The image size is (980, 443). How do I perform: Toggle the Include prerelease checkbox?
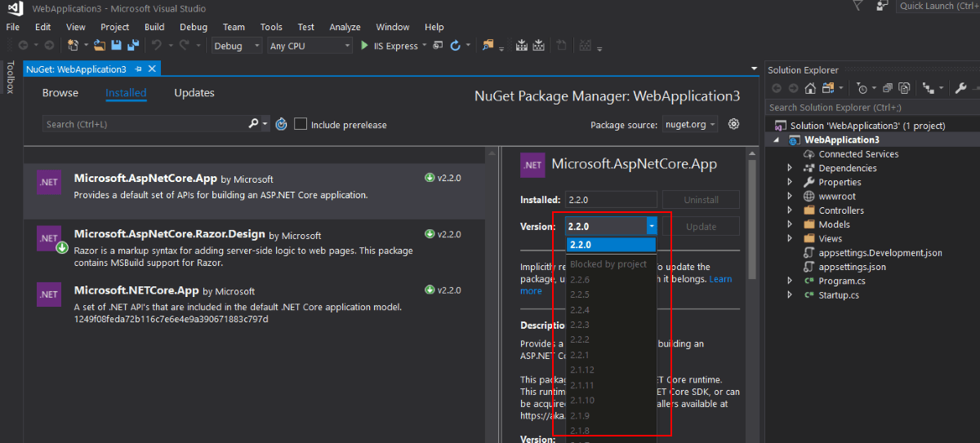[301, 124]
